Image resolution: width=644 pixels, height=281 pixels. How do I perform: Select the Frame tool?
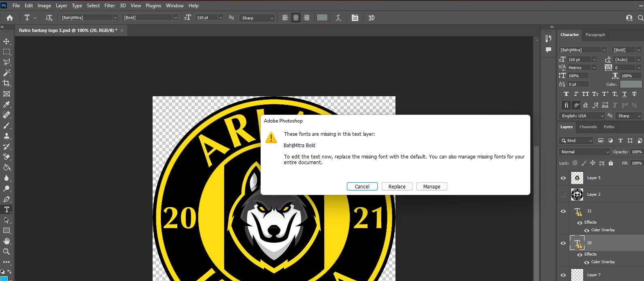(6, 94)
